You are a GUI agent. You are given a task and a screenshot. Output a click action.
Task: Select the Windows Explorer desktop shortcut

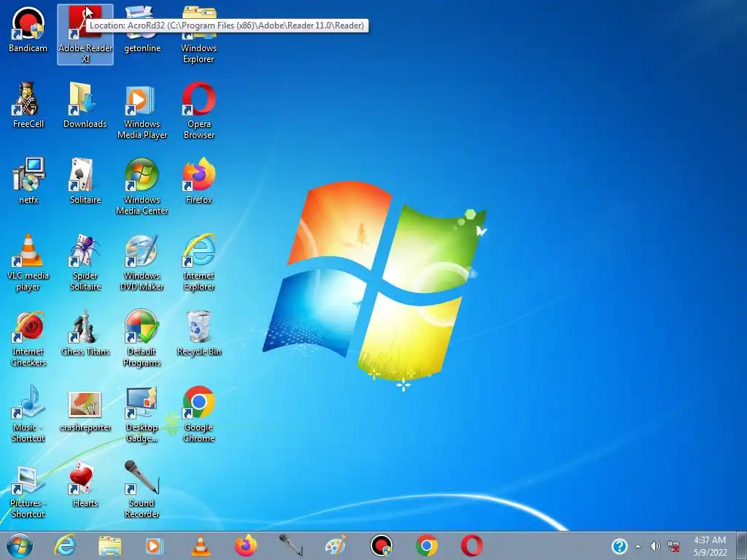tap(198, 34)
